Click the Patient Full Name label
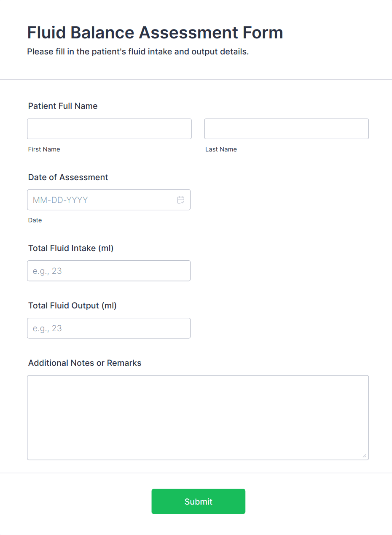Viewport: 392px width, 535px height. pyautogui.click(x=62, y=106)
